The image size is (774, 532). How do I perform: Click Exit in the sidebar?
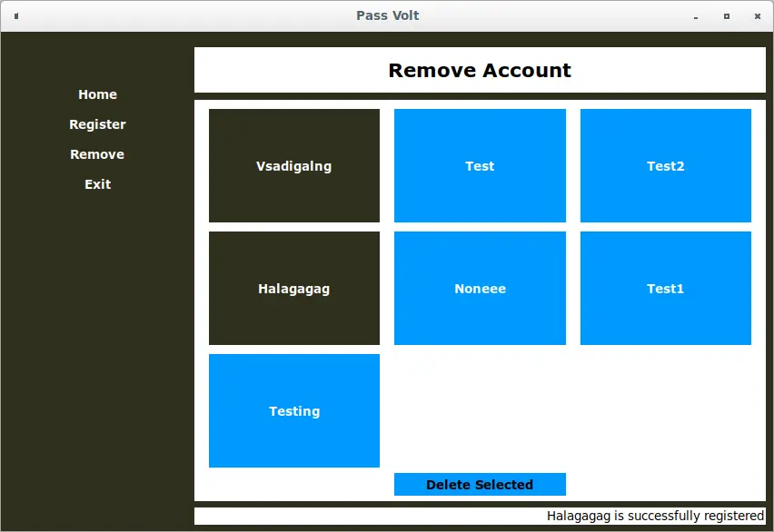pyautogui.click(x=97, y=183)
